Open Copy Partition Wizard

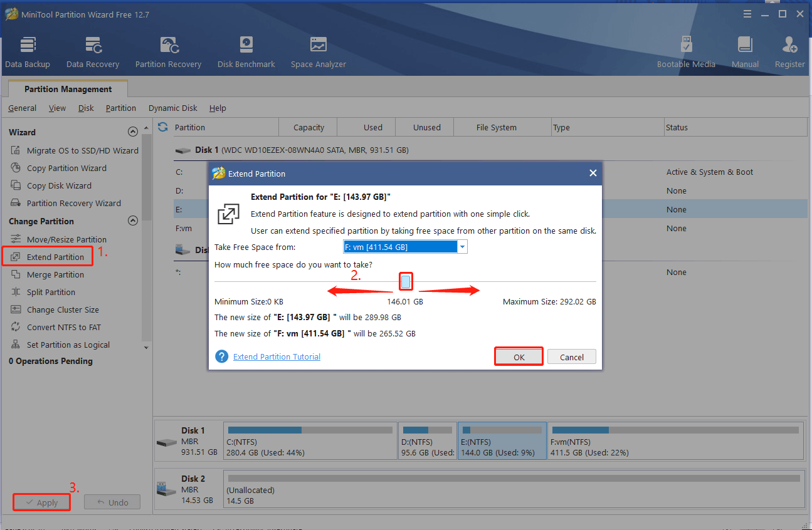(x=59, y=168)
